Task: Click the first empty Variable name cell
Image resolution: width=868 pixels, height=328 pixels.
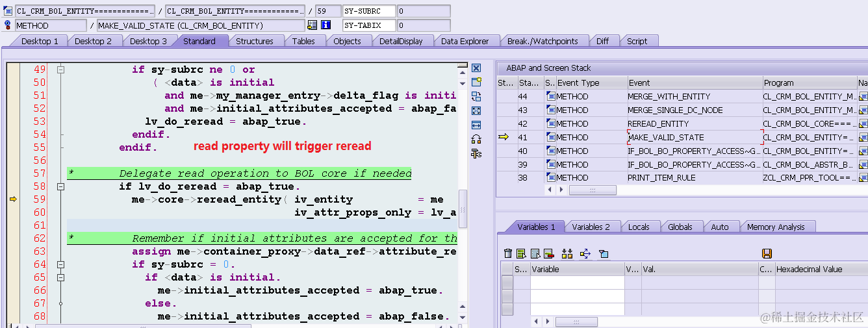Action: pyautogui.click(x=577, y=282)
